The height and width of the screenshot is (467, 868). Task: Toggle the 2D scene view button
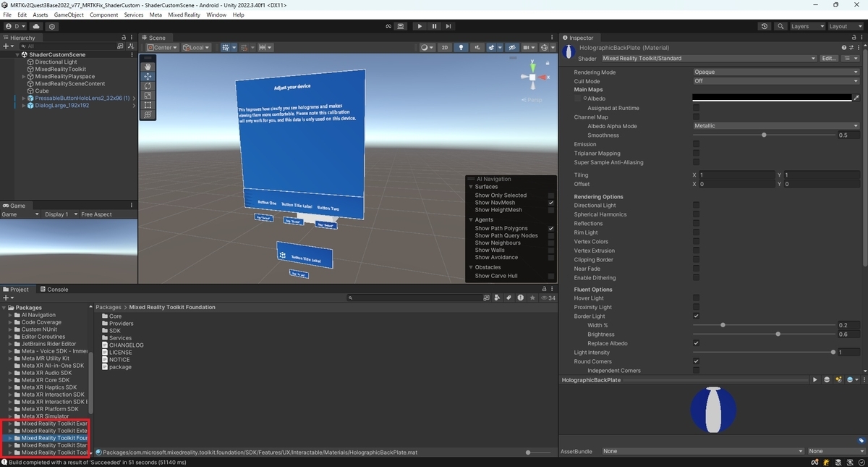[445, 48]
